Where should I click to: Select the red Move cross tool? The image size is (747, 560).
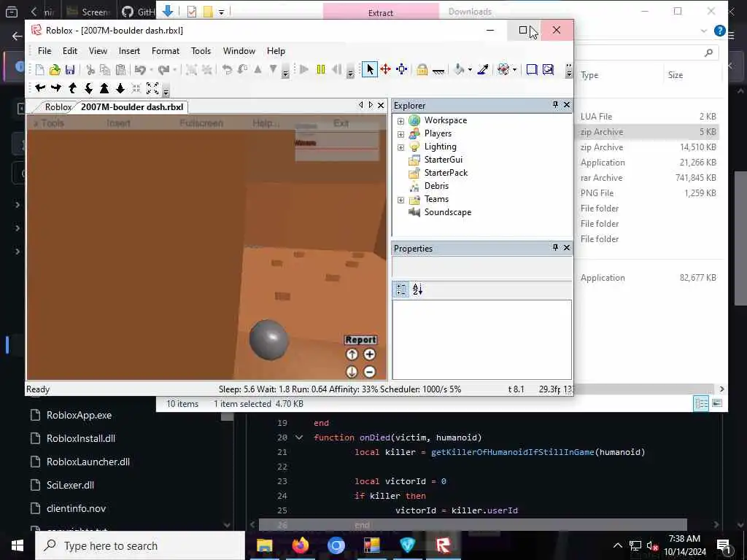tap(385, 69)
